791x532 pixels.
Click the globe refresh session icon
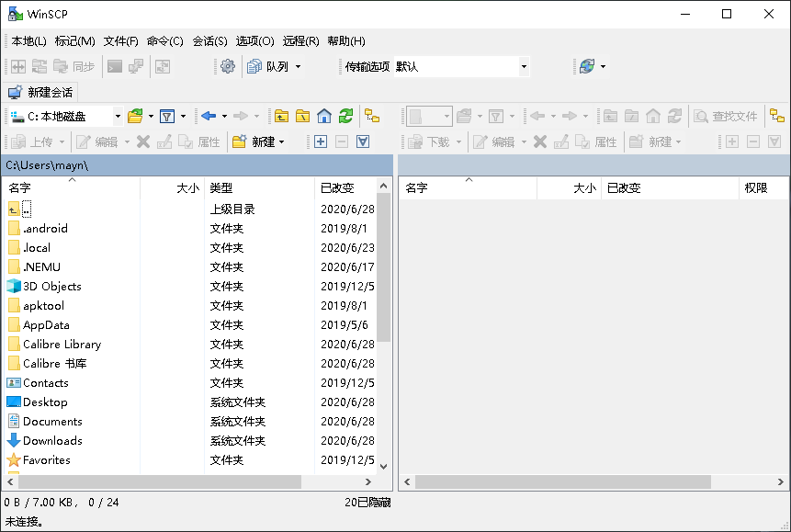[x=587, y=66]
